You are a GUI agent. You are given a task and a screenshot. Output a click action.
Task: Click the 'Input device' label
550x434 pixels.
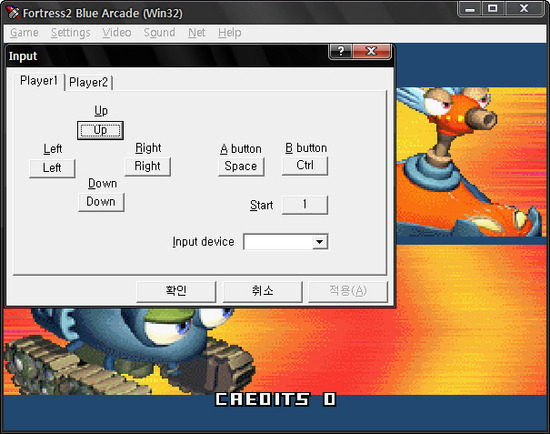(203, 242)
